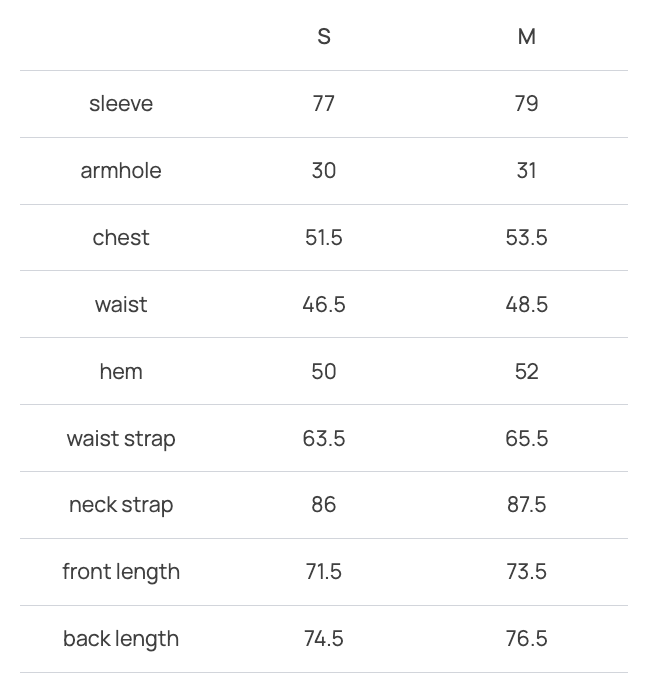Click armhole value 31 for size M

pyautogui.click(x=527, y=171)
